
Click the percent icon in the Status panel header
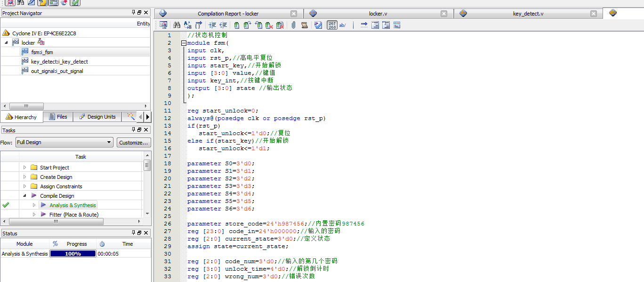[x=55, y=244]
